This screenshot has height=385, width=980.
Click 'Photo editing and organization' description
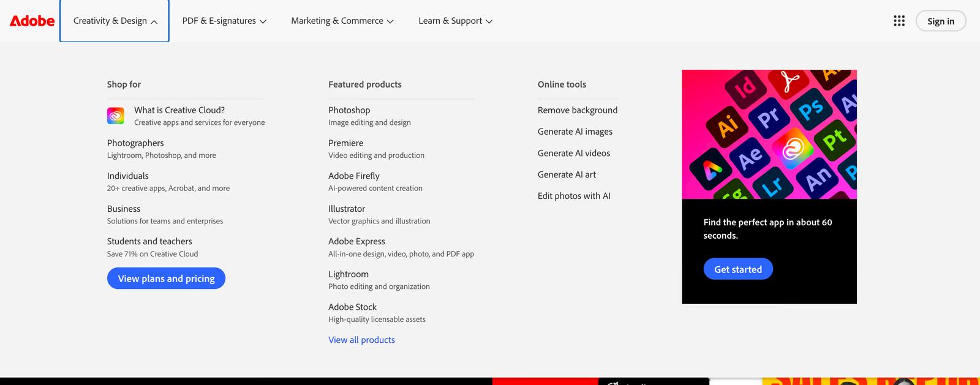coord(379,286)
